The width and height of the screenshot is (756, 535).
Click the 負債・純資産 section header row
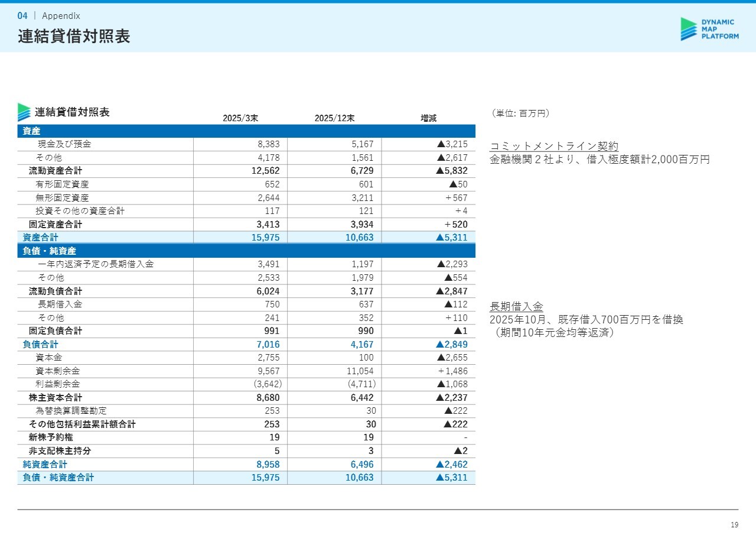(246, 251)
